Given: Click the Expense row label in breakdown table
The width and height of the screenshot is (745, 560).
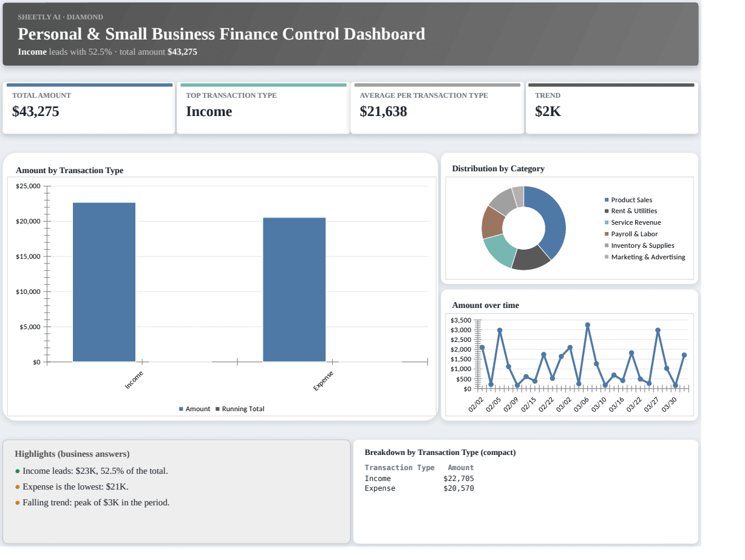Looking at the screenshot, I should 379,488.
